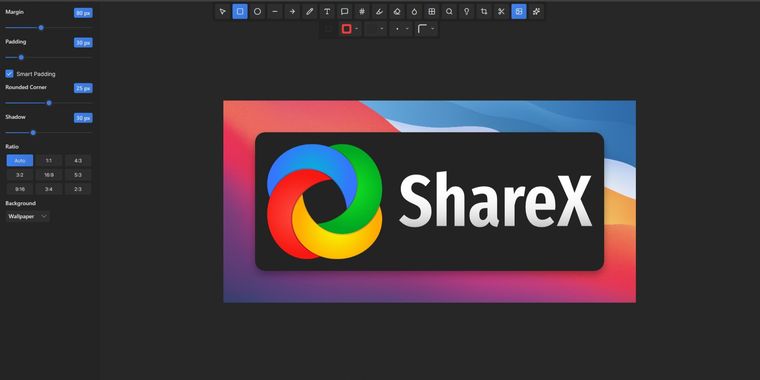Choose the Pixelate grid tool
Image resolution: width=760 pixels, height=380 pixels.
coord(432,12)
